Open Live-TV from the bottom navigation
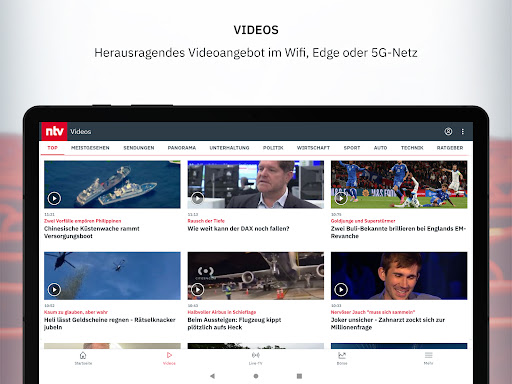This screenshot has width=512, height=384. [x=256, y=358]
